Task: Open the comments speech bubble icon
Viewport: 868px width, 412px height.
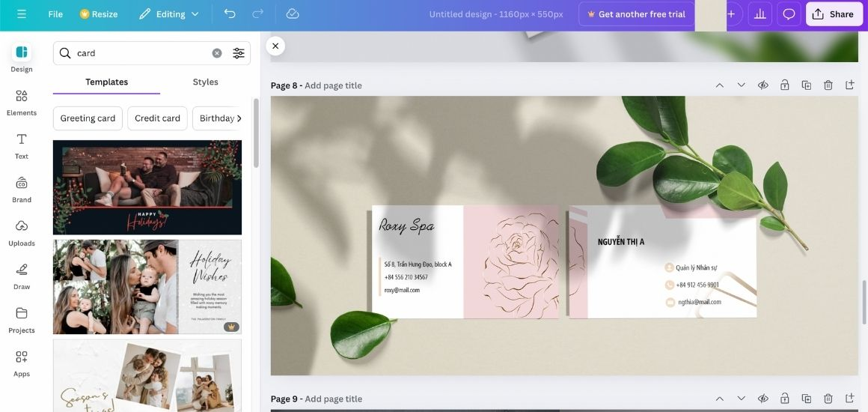Action: (x=789, y=14)
